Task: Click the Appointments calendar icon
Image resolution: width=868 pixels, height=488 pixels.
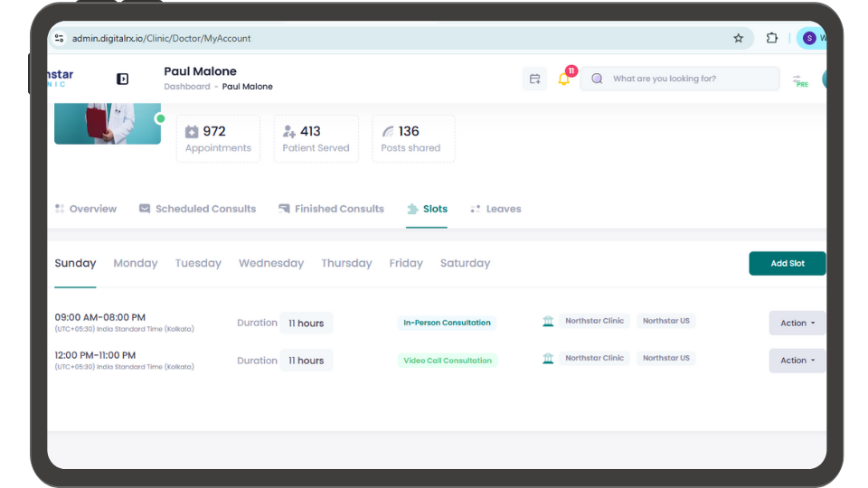Action: pyautogui.click(x=192, y=132)
